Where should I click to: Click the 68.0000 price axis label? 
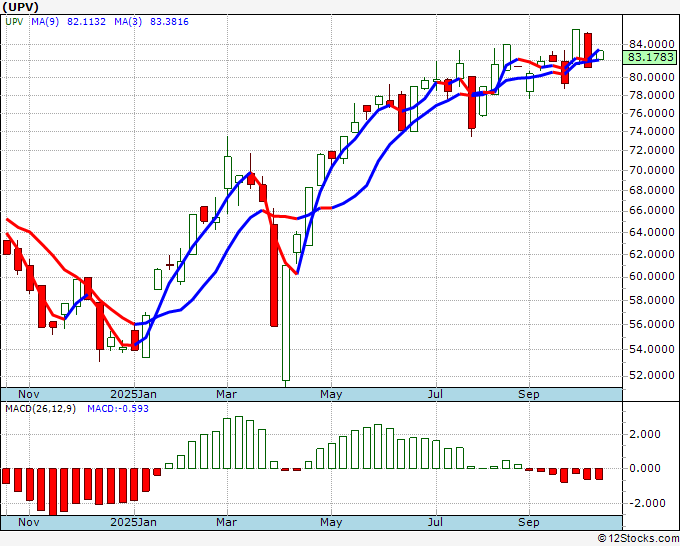(x=652, y=190)
